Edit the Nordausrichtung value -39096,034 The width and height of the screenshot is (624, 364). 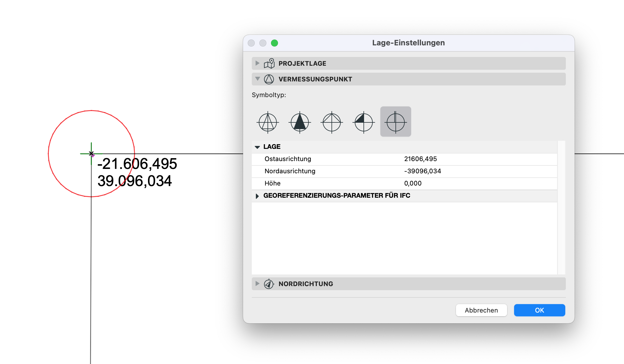(x=422, y=171)
